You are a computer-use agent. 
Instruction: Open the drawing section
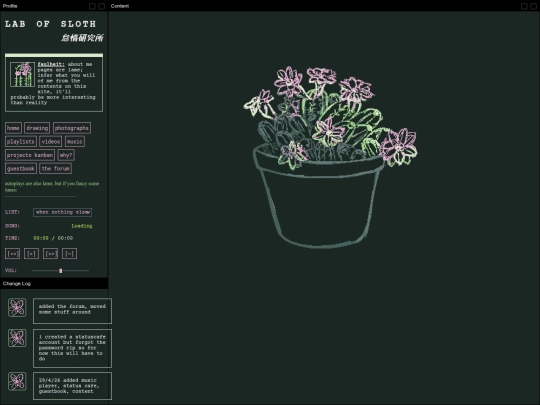(x=37, y=128)
